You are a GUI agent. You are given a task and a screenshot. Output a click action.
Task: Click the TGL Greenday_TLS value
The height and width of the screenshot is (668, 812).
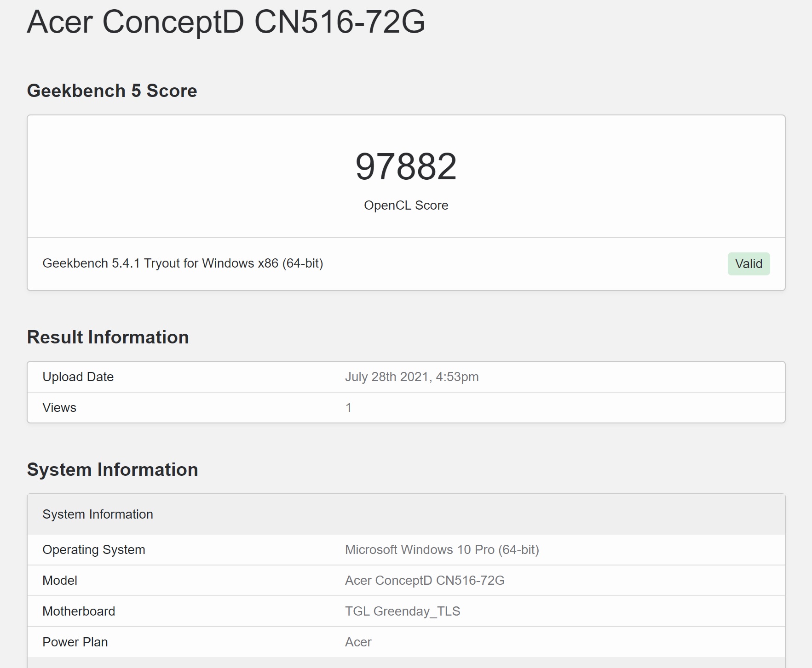coord(403,611)
